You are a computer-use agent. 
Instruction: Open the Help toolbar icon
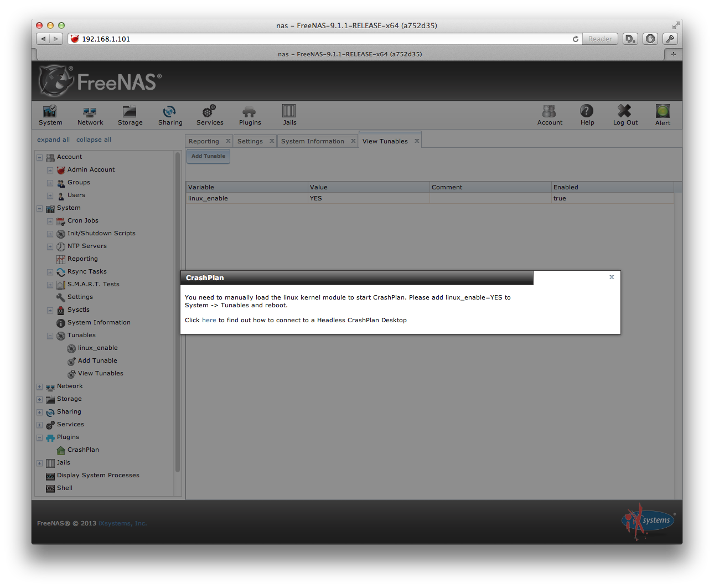pyautogui.click(x=587, y=115)
